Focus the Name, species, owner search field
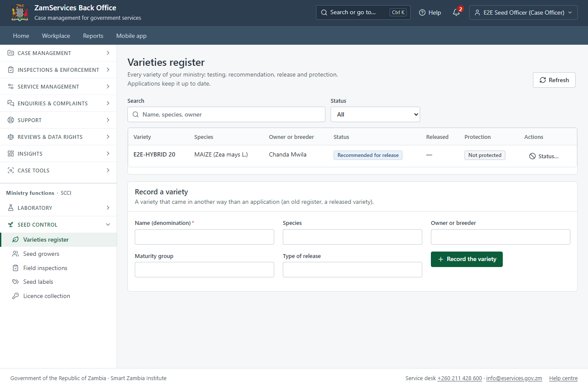The width and height of the screenshot is (588, 387). point(226,114)
